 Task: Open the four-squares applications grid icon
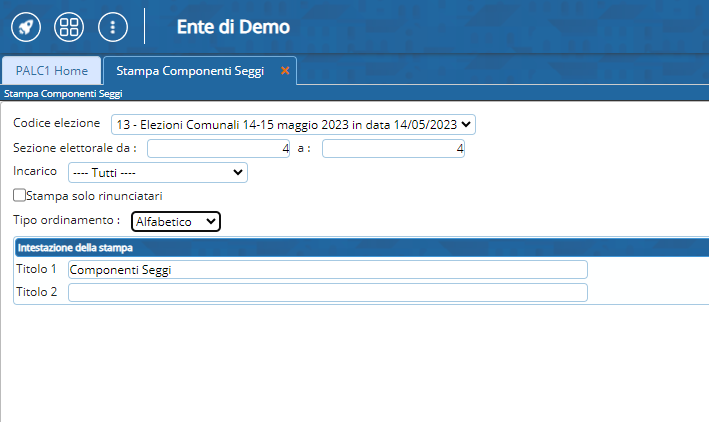69,27
